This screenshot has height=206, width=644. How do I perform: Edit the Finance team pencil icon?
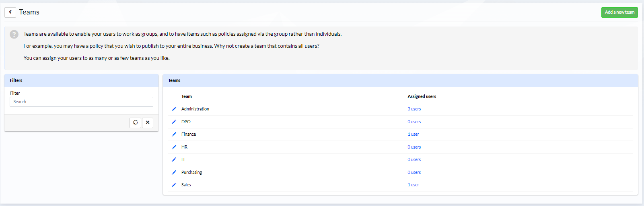(174, 134)
